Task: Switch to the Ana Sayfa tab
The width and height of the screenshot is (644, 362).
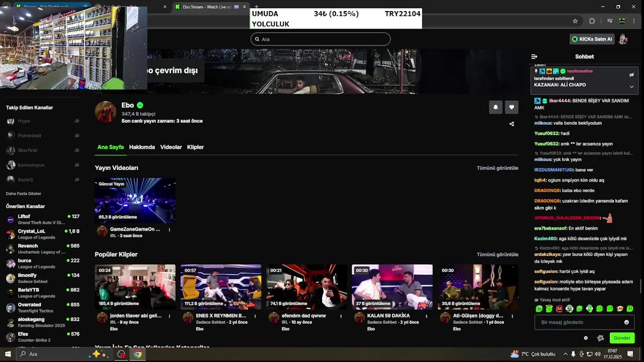Action: click(110, 147)
